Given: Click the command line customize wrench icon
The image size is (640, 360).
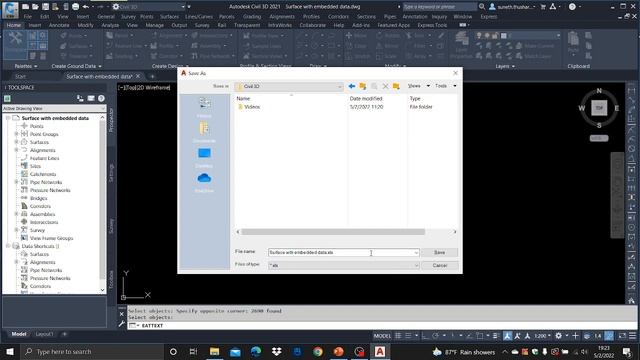Looking at the screenshot, I should 121,324.
